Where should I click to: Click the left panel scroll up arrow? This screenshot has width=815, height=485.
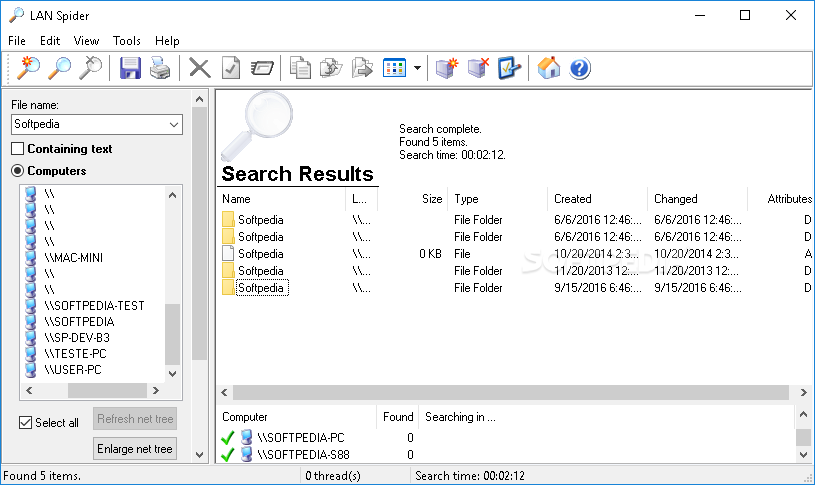pos(200,99)
